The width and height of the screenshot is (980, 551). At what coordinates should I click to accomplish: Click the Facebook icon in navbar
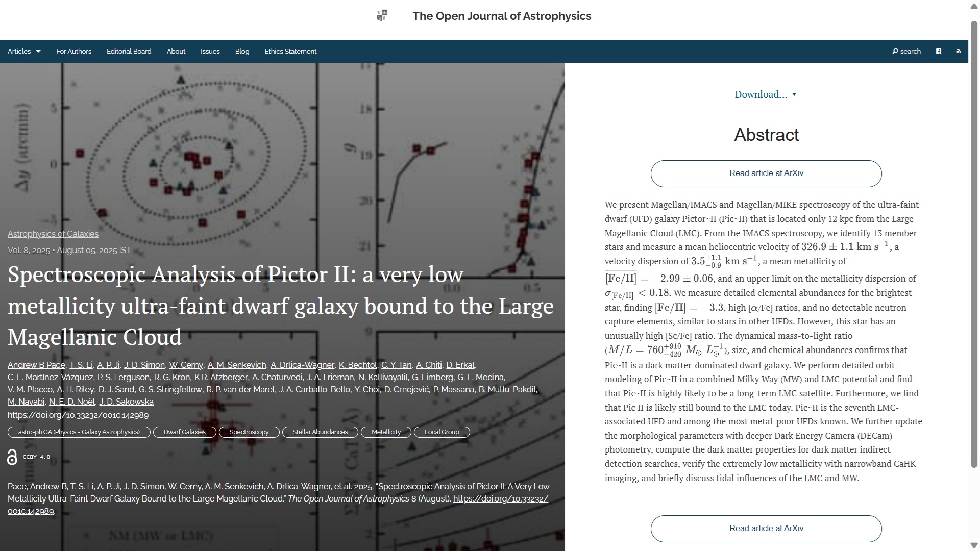(938, 51)
